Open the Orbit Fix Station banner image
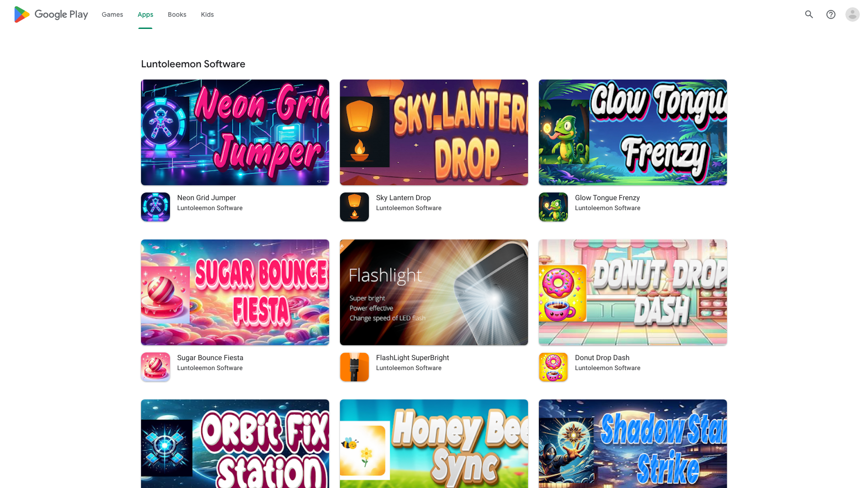 [x=235, y=444]
